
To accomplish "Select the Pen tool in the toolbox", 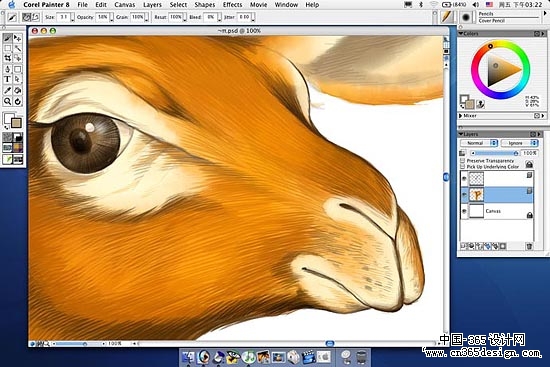I will (7, 69).
